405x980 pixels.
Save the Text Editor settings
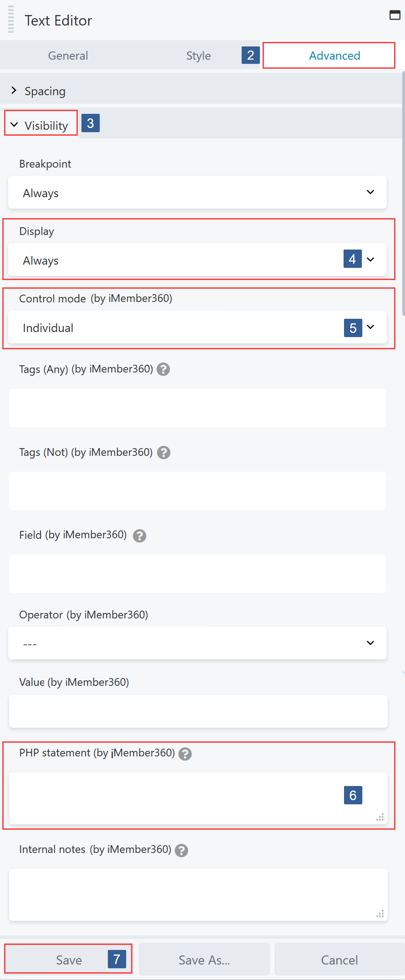68,960
